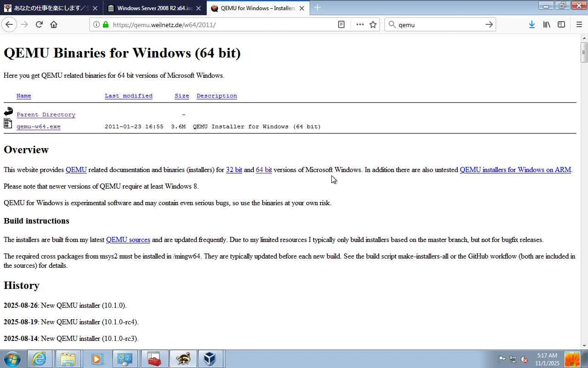Sort the listing by Size
Image resolution: width=588 pixels, height=368 pixels.
tap(182, 96)
